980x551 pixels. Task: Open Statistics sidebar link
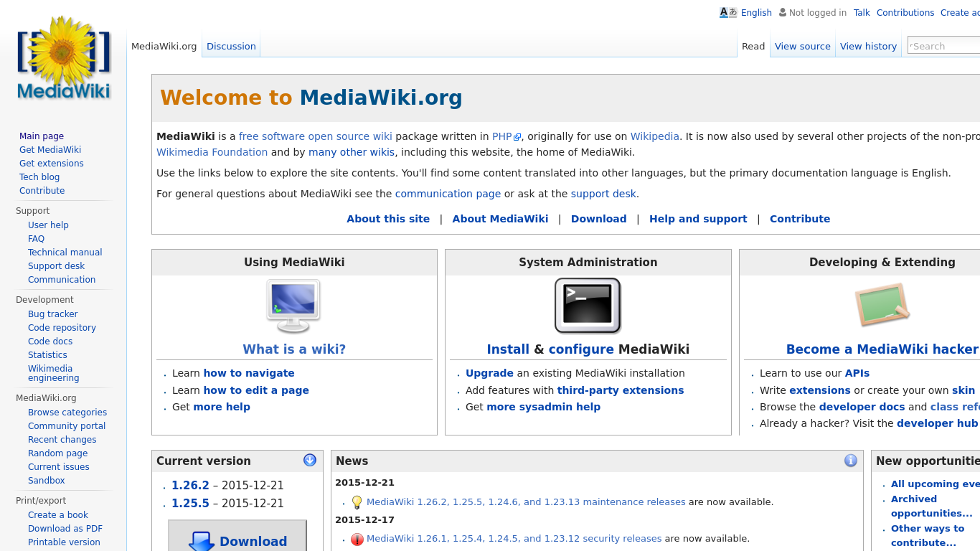click(x=47, y=355)
